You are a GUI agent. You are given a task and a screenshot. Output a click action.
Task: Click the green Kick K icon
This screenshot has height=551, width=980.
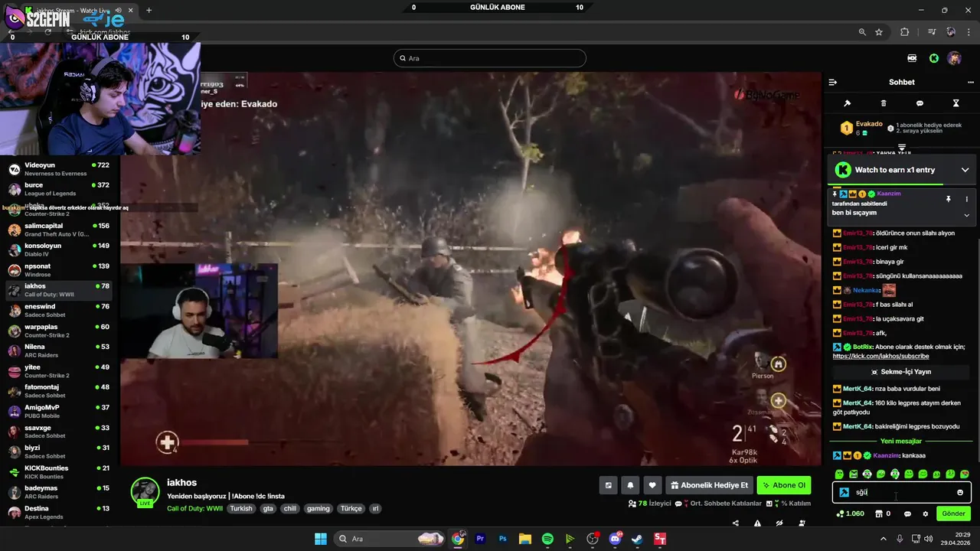[934, 58]
